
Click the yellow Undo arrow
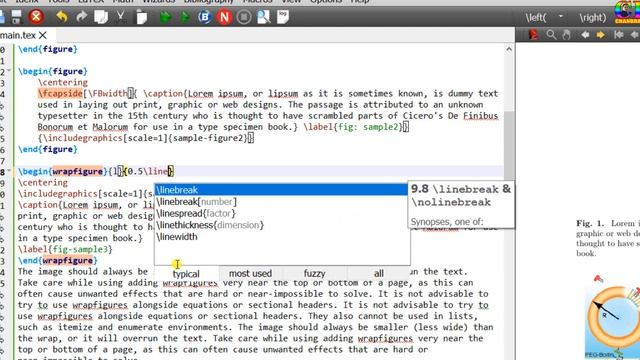pyautogui.click(x=62, y=17)
